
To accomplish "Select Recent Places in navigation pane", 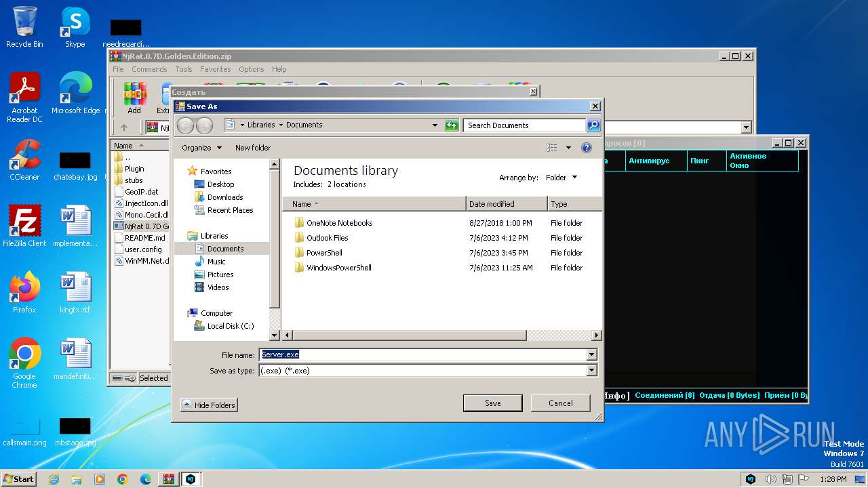I will tap(230, 210).
